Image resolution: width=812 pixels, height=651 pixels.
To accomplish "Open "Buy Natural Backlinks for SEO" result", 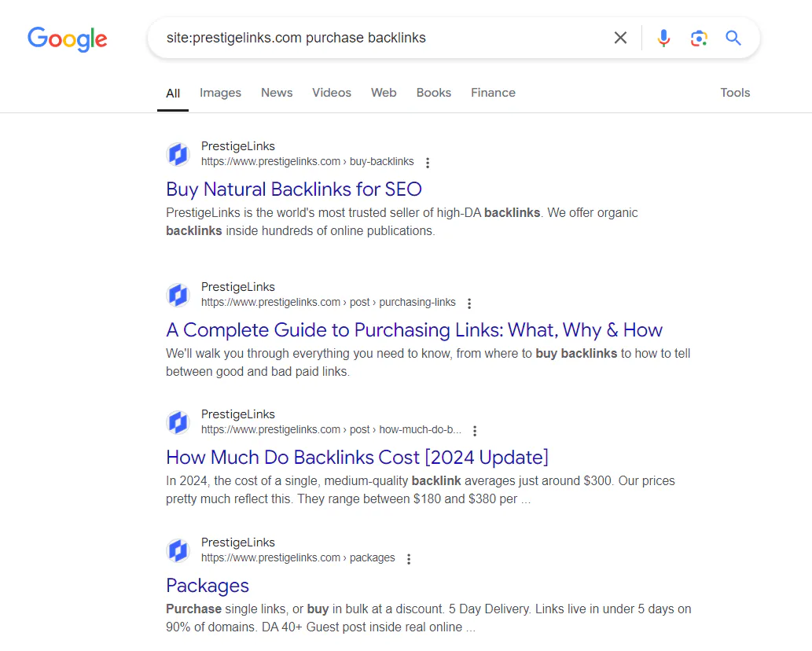I will click(294, 189).
